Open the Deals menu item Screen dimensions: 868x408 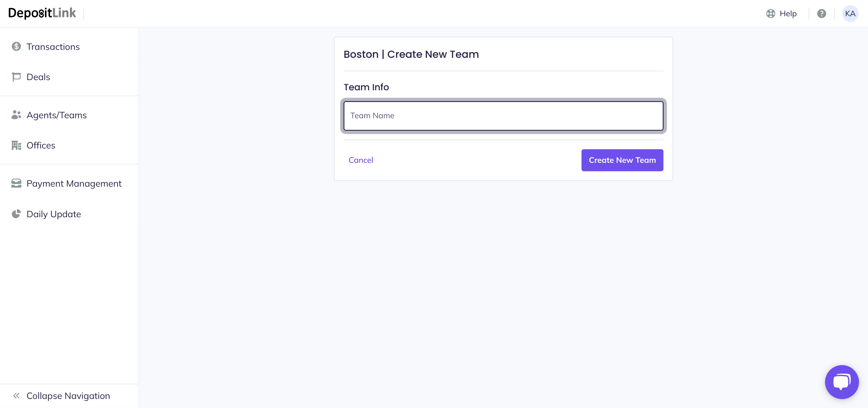(38, 77)
